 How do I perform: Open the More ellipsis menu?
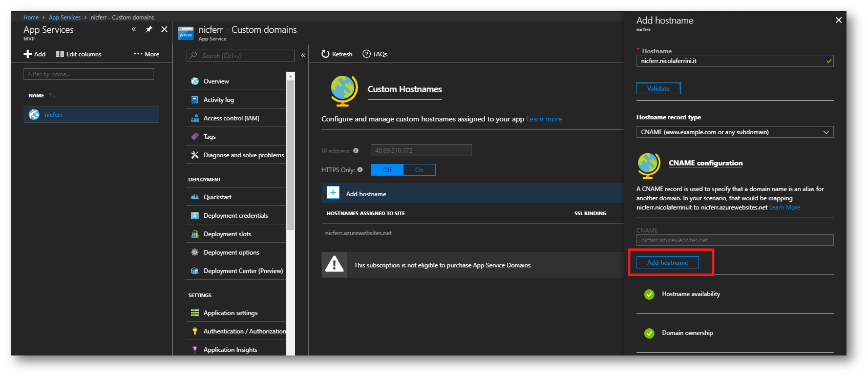(146, 54)
